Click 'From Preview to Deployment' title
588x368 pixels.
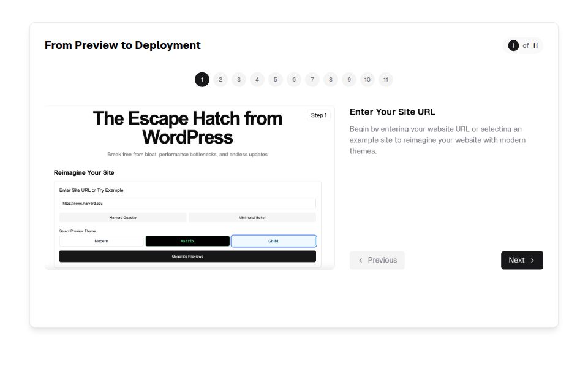pos(123,45)
